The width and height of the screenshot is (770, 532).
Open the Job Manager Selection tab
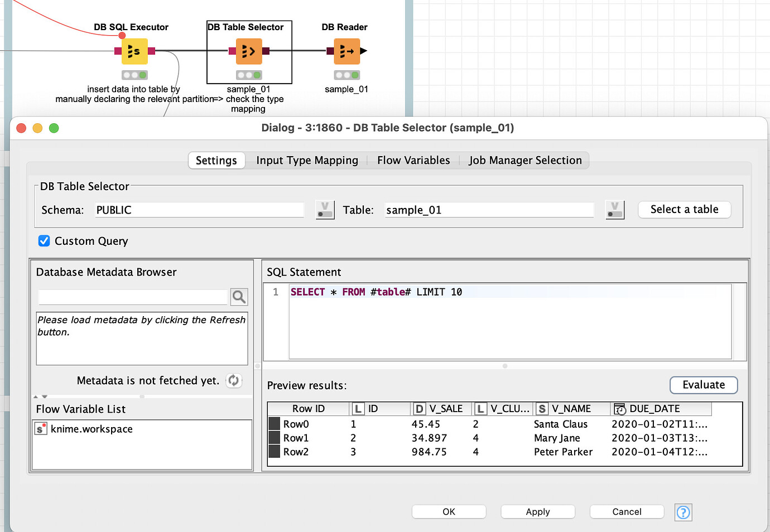click(525, 160)
